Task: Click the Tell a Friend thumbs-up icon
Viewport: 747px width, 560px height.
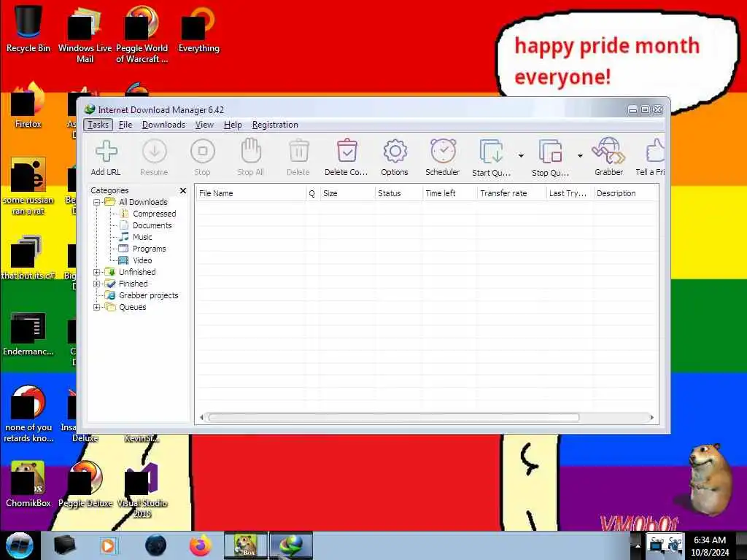Action: 655,152
